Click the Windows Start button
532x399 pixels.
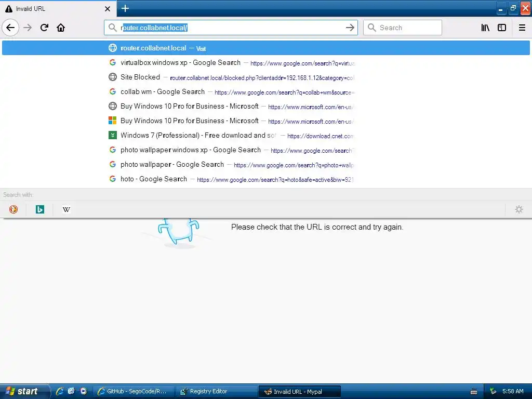pyautogui.click(x=24, y=391)
